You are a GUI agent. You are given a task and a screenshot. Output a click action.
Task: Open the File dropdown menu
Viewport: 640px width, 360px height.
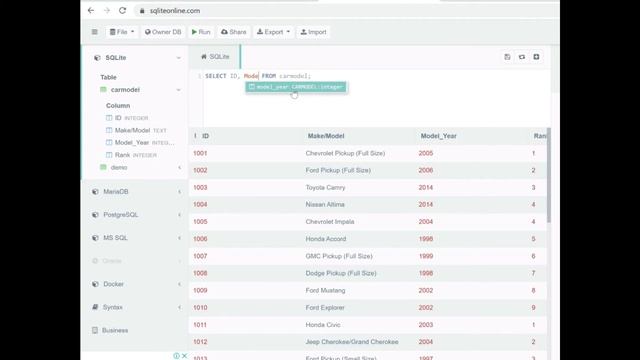click(x=122, y=32)
